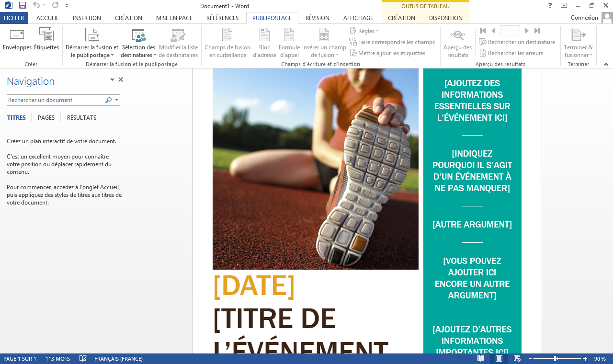Open the Undo history dropdown arrow
The image size is (613, 364).
44,6
